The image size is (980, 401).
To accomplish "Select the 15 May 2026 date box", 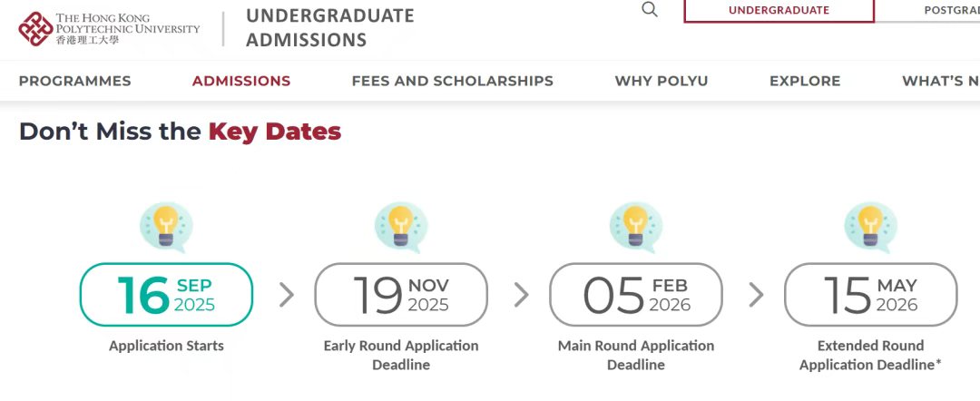I will tap(871, 295).
